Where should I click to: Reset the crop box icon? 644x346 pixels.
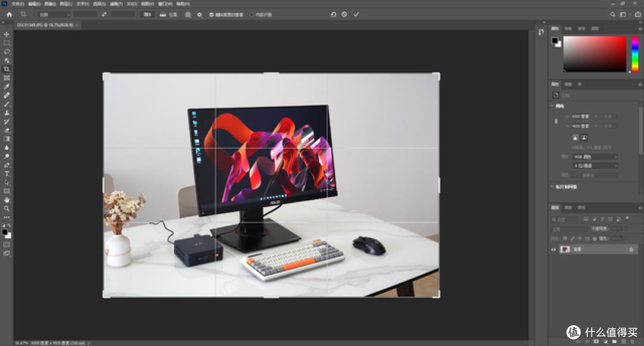(x=333, y=14)
